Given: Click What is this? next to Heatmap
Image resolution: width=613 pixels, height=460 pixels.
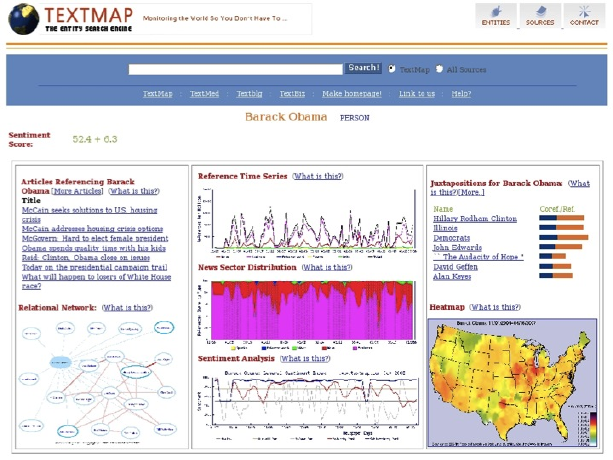Looking at the screenshot, I should click(x=495, y=307).
